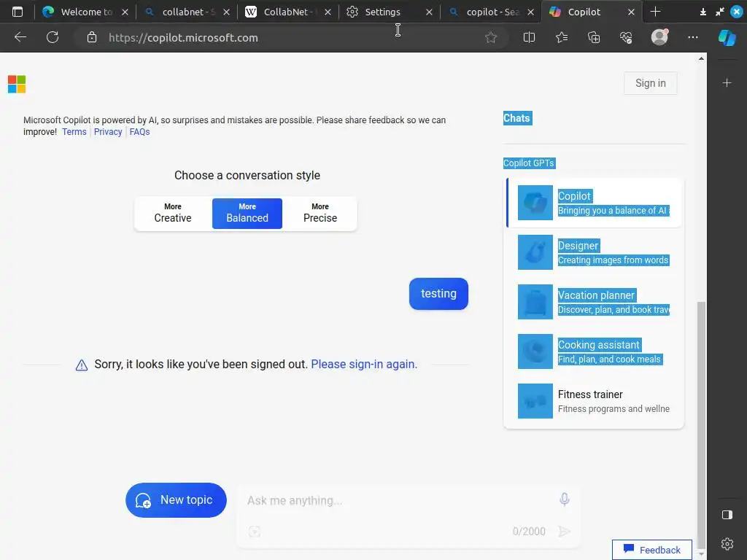Viewport: 747px width, 560px height.
Task: Close the Copilot tab
Action: 631,12
